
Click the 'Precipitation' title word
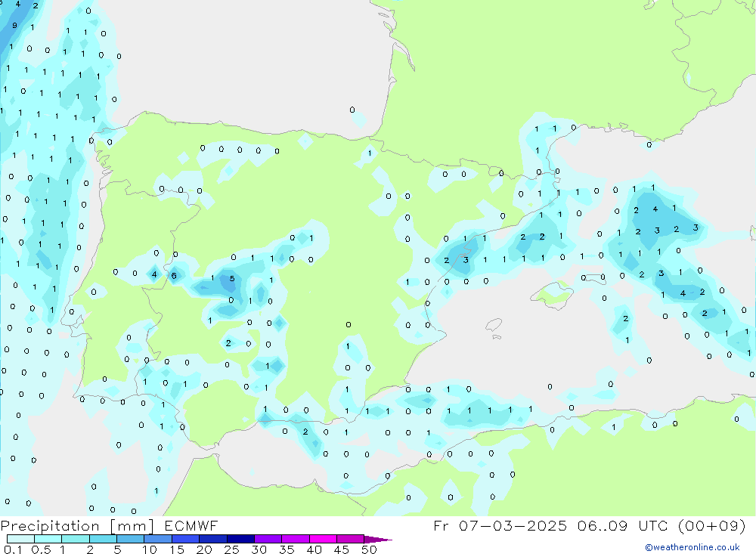[50, 526]
